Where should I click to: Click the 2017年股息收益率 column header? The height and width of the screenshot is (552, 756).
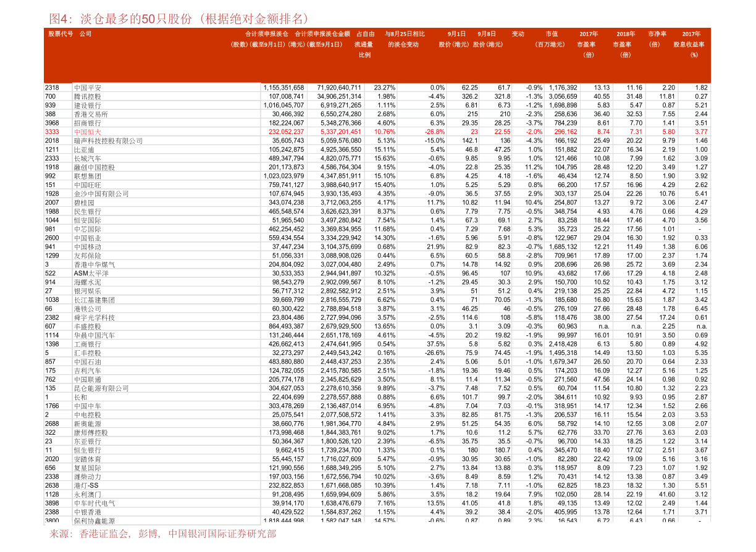click(x=691, y=44)
